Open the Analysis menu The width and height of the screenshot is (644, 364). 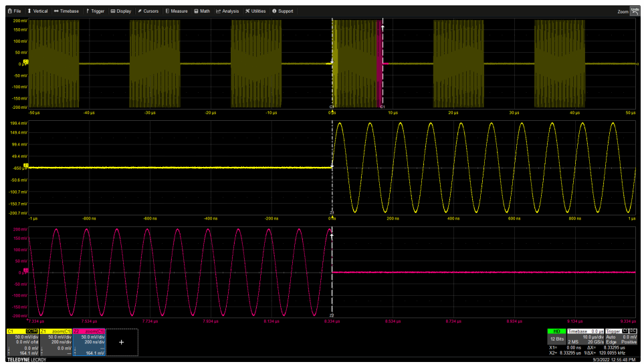[227, 11]
